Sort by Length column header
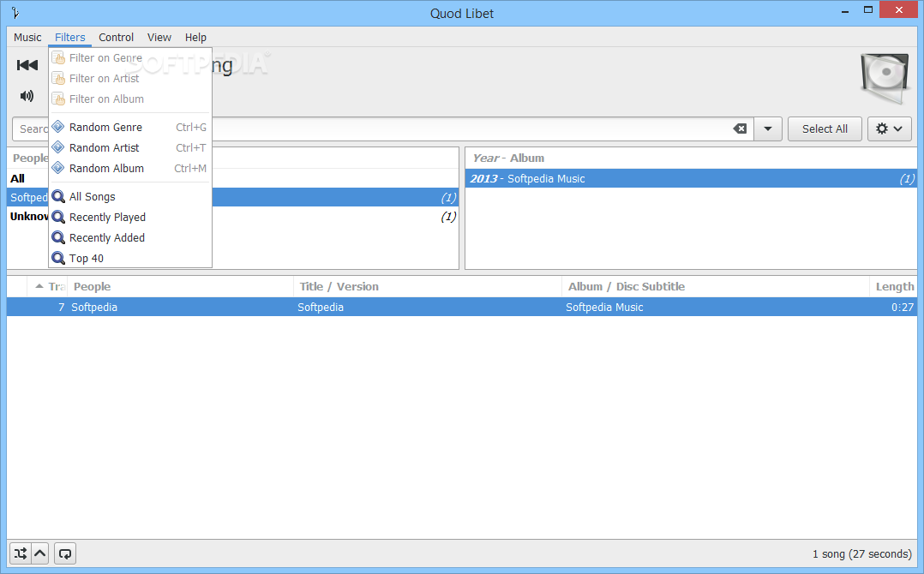This screenshot has height=574, width=924. point(893,287)
